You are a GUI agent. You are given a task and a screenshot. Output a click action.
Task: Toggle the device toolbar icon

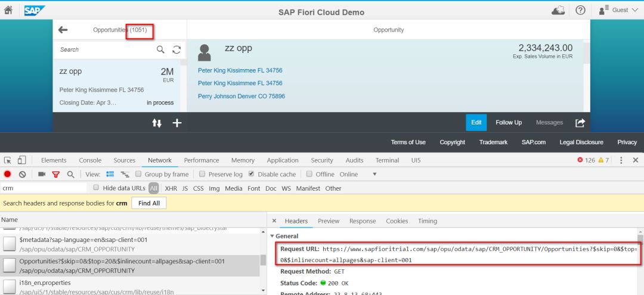click(x=22, y=160)
